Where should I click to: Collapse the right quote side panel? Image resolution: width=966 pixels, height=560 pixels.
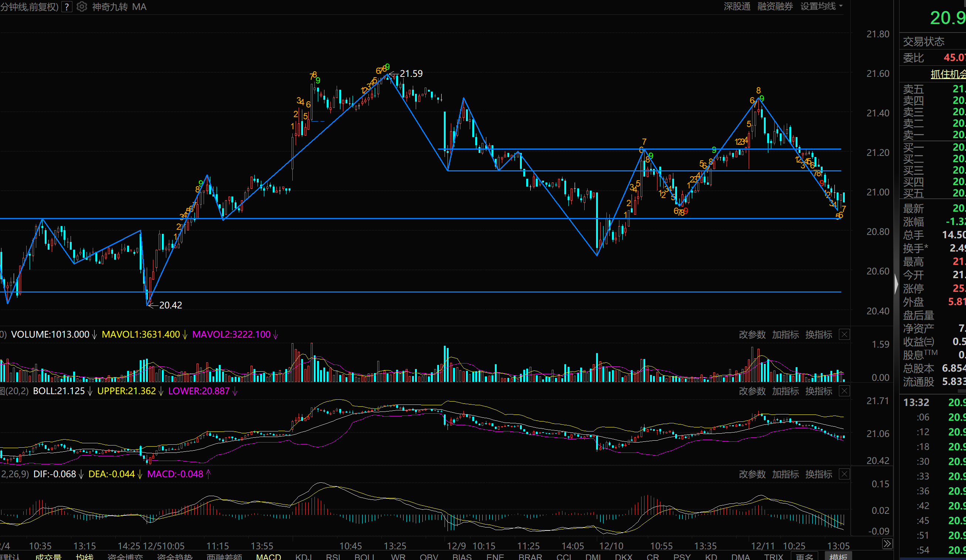click(896, 284)
